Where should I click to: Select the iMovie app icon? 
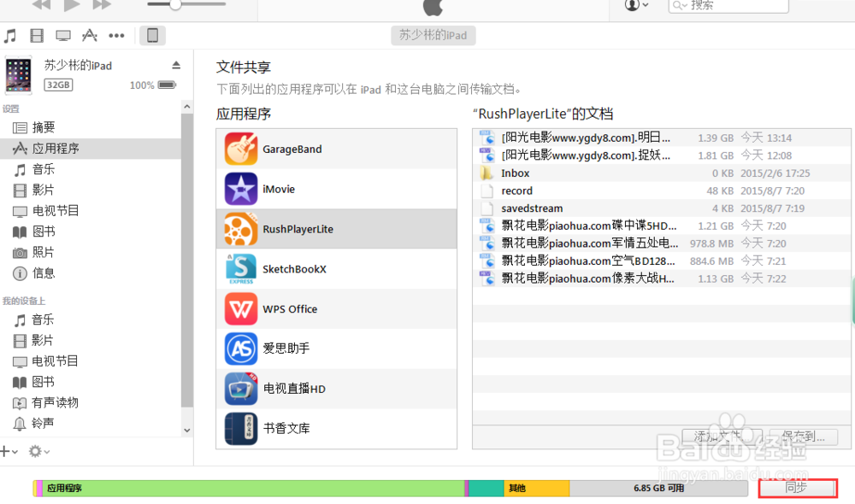[x=240, y=189]
